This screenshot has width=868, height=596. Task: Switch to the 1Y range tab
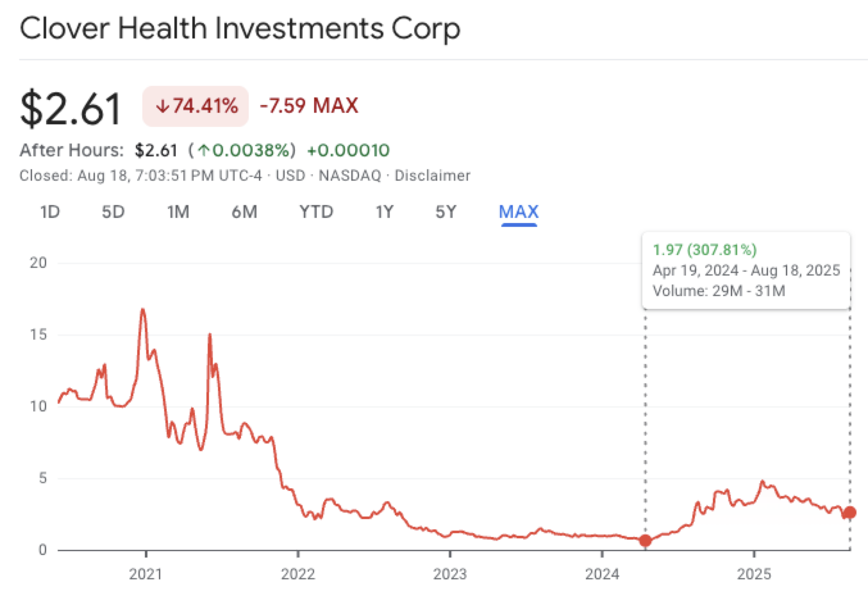[384, 212]
